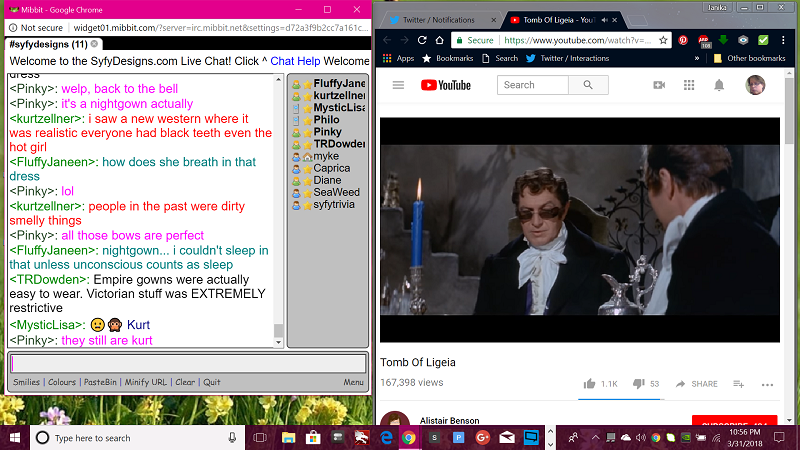This screenshot has width=800, height=450.
Task: Open YouTube upload video camera icon
Action: tap(659, 85)
